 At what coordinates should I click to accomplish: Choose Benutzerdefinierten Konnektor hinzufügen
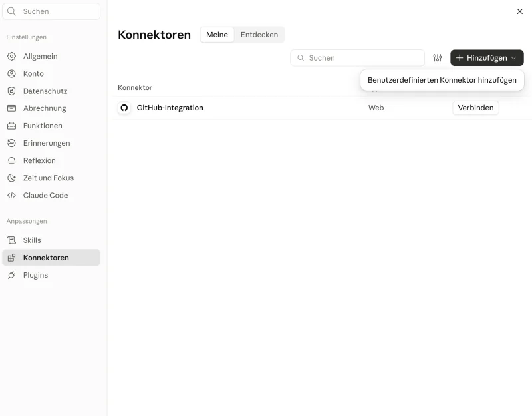coord(442,80)
